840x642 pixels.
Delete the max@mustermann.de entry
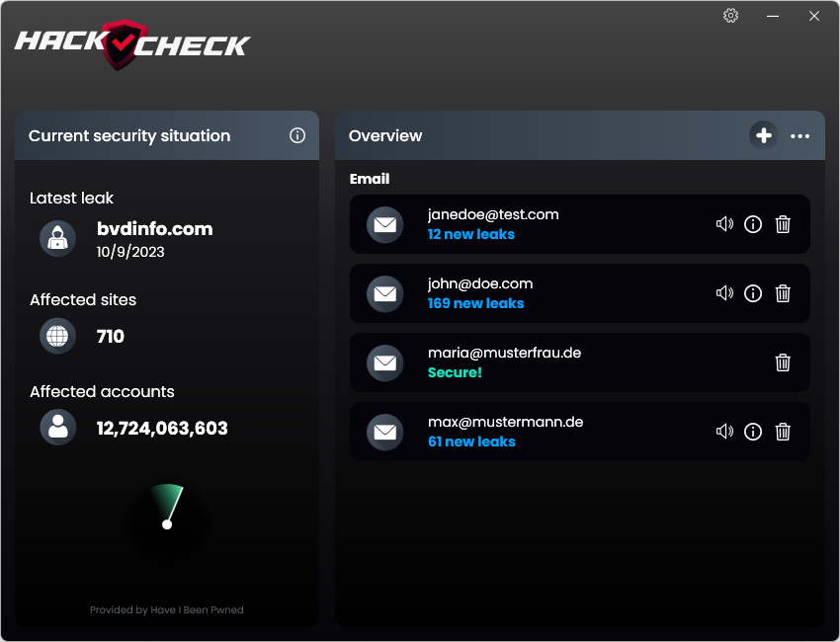[x=783, y=431]
